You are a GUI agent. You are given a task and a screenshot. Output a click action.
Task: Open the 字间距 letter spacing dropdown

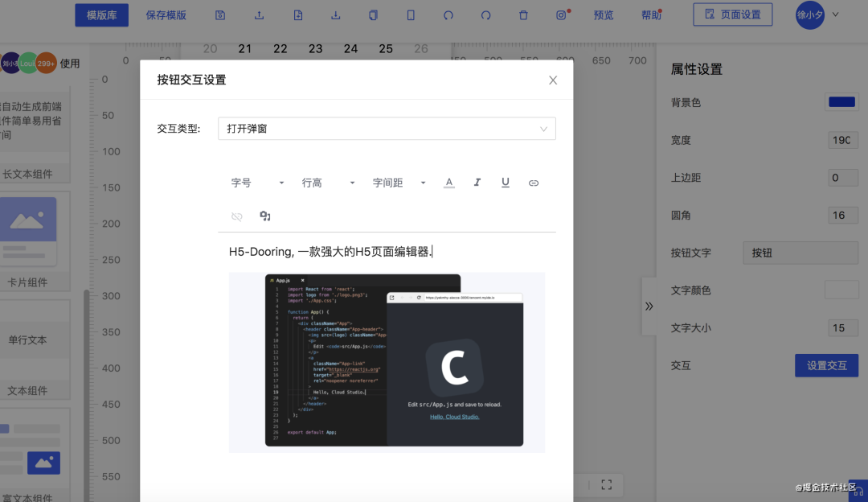coord(399,183)
